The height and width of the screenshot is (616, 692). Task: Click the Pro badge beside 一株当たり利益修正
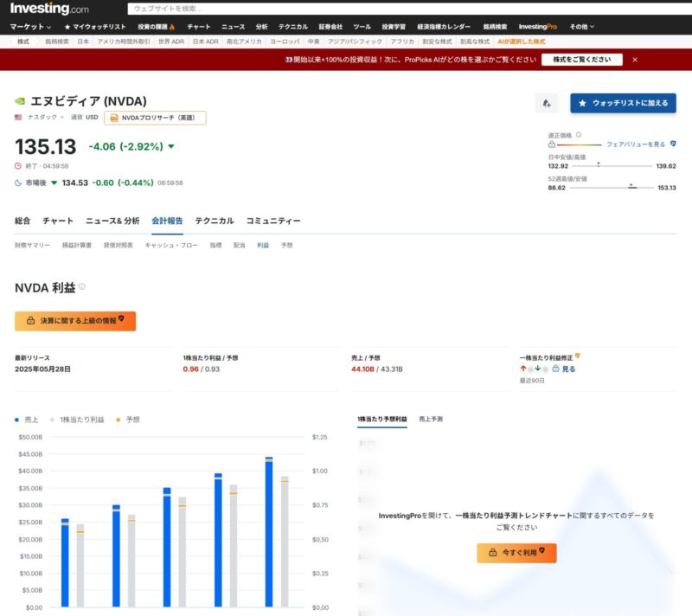pos(577,356)
